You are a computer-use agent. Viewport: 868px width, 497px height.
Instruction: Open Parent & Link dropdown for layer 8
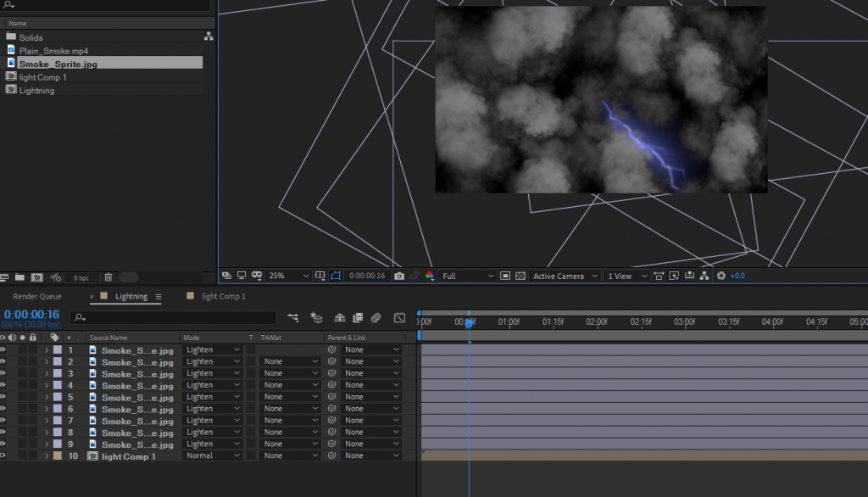[x=371, y=433]
